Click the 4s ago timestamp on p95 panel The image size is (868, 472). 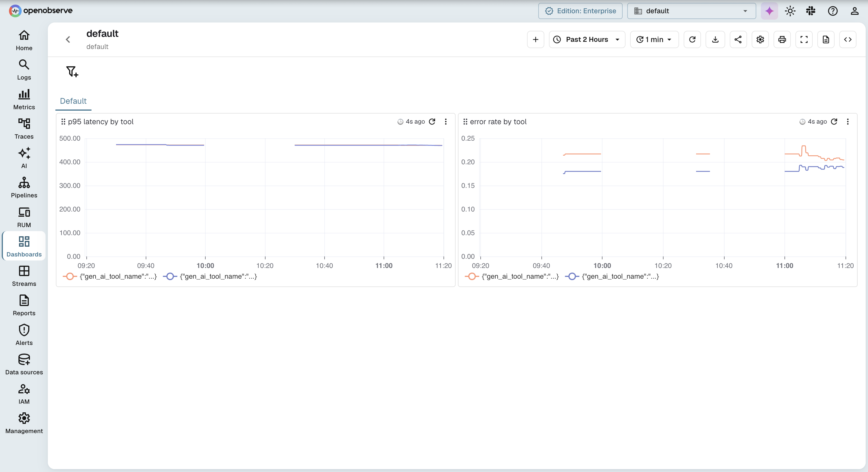pyautogui.click(x=415, y=122)
